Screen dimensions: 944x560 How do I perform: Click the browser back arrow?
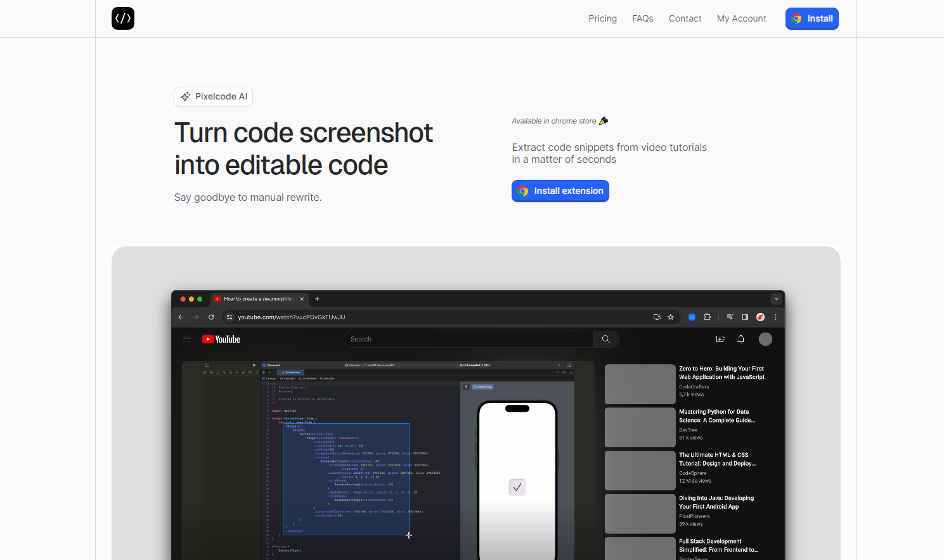click(181, 317)
